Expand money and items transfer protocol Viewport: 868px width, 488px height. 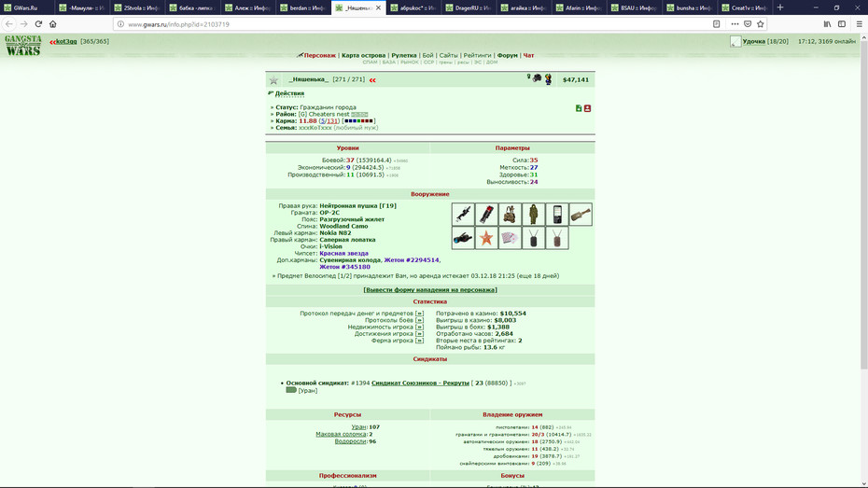click(419, 314)
